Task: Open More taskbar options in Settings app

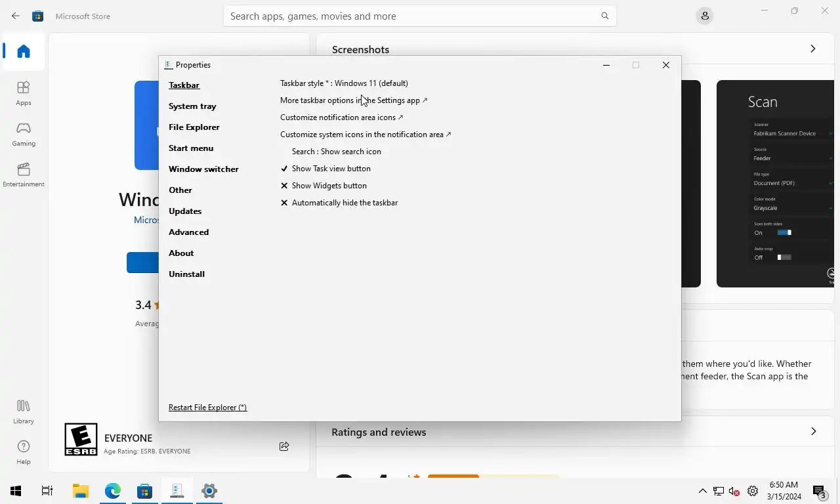Action: [x=354, y=100]
